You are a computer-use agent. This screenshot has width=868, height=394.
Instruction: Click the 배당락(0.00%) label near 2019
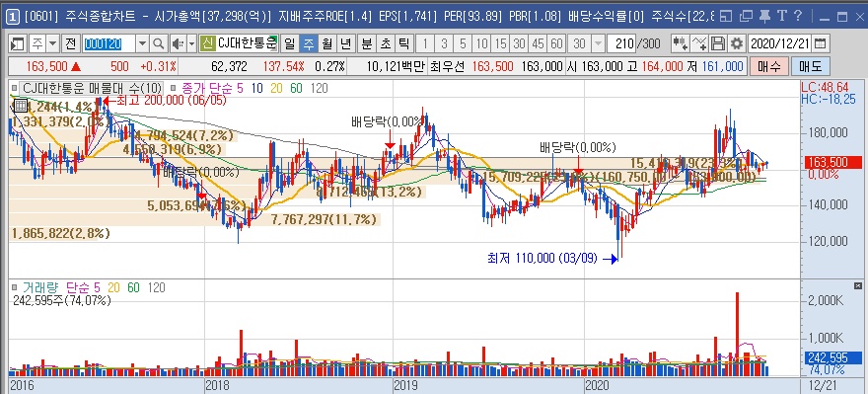388,121
